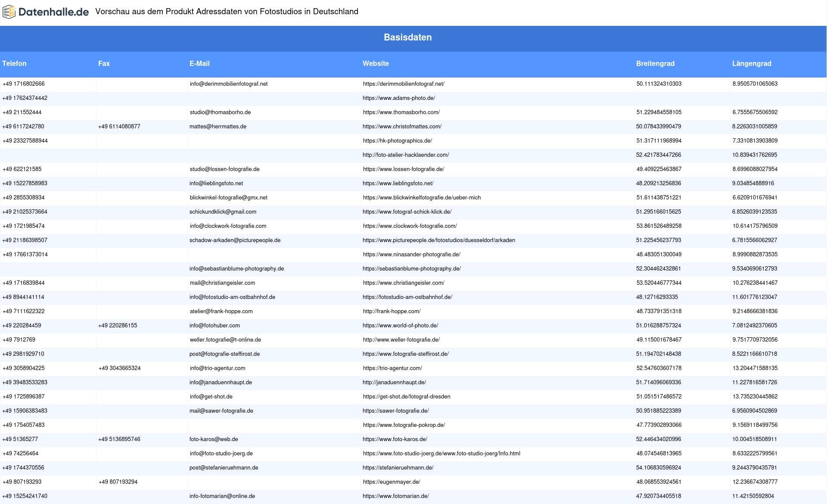Click website https://www.adams-photo.de/
Viewport: 827px width, 504px height.
tap(399, 98)
